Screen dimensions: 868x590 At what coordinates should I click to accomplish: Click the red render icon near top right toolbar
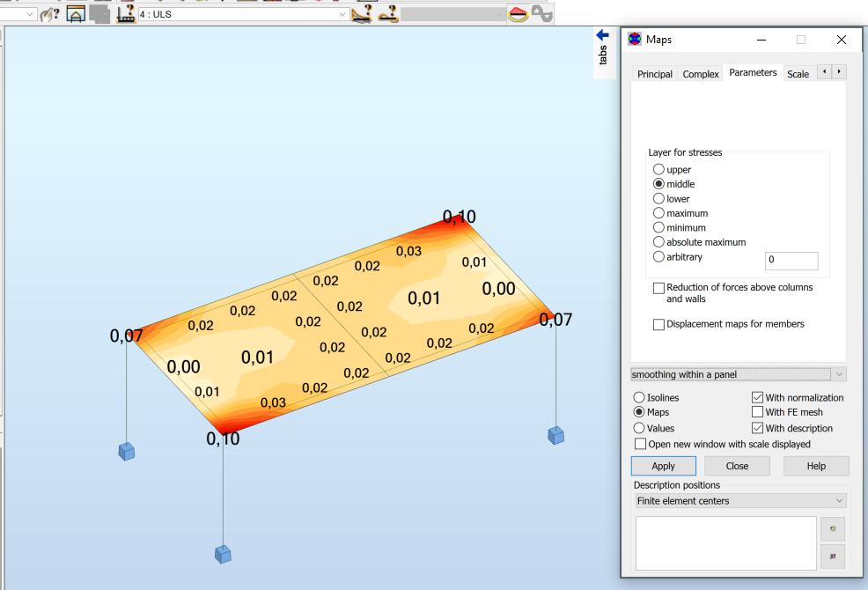[x=517, y=14]
